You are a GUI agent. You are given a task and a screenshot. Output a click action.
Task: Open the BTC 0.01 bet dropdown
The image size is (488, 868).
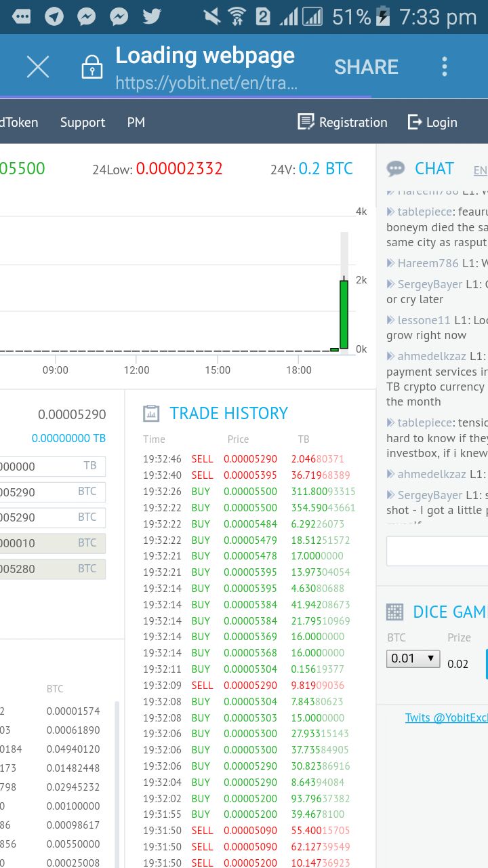coord(413,658)
